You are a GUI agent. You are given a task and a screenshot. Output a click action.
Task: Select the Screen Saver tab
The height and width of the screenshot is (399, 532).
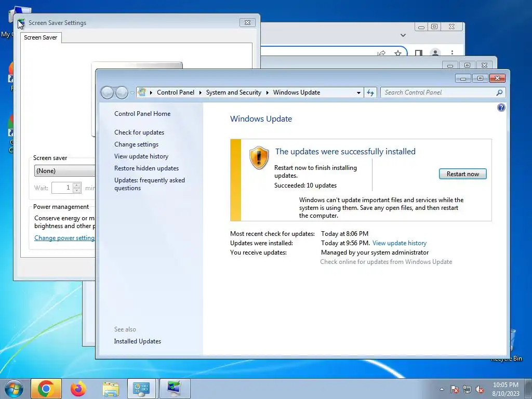coord(41,37)
